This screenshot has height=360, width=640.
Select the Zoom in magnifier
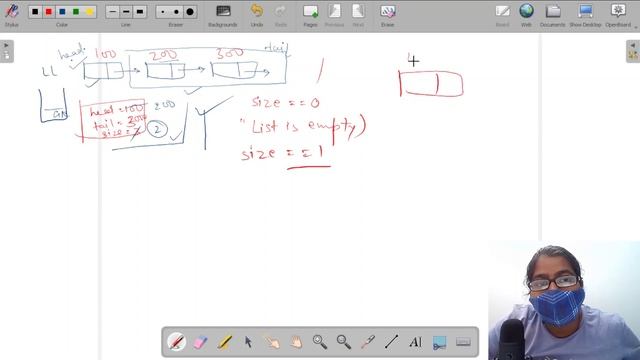[x=320, y=342]
